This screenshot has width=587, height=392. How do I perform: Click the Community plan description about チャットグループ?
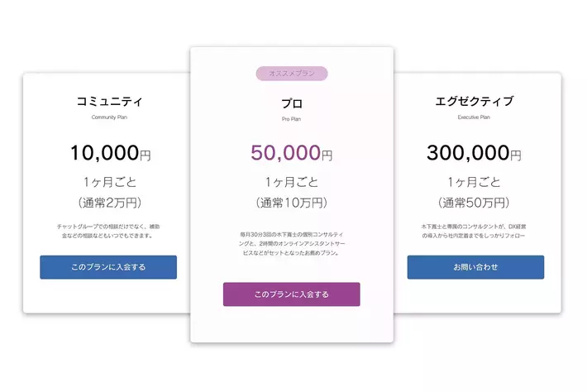point(109,231)
